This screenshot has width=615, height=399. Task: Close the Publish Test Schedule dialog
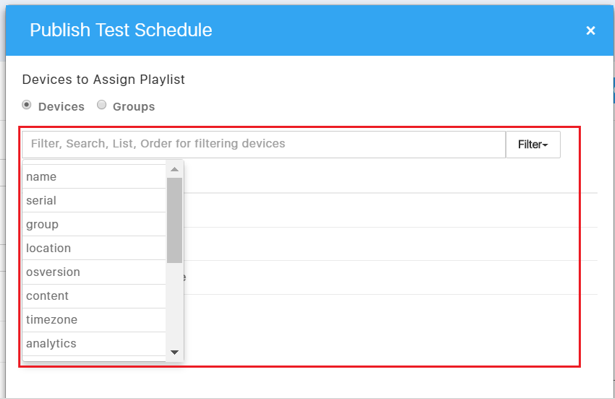(x=590, y=31)
